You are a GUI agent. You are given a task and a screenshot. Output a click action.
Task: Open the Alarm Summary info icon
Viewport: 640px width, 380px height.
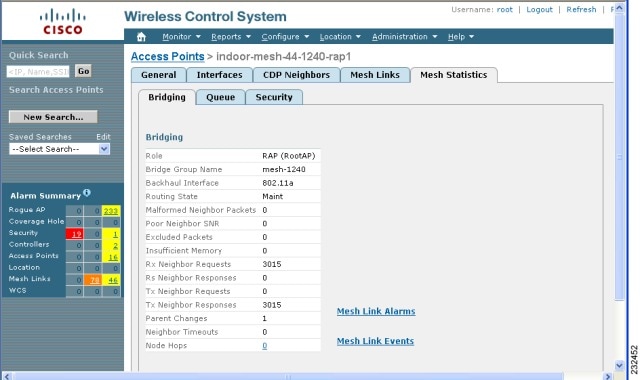(x=87, y=192)
